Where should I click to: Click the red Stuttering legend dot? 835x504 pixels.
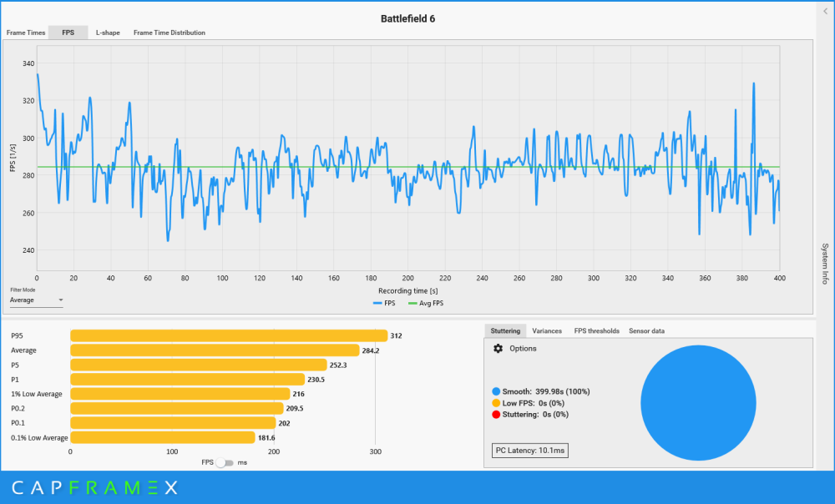click(497, 414)
